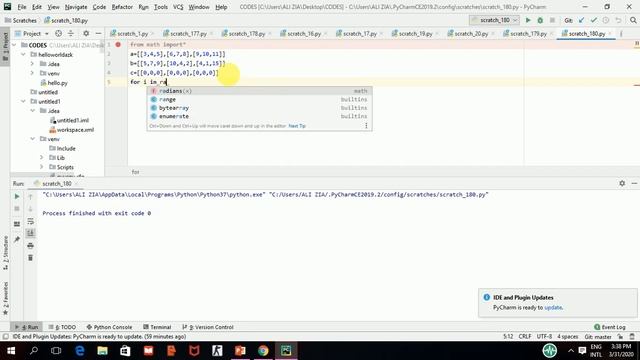The height and width of the screenshot is (360, 640).
Task: Hide the Run tool window
Action: coord(634,183)
